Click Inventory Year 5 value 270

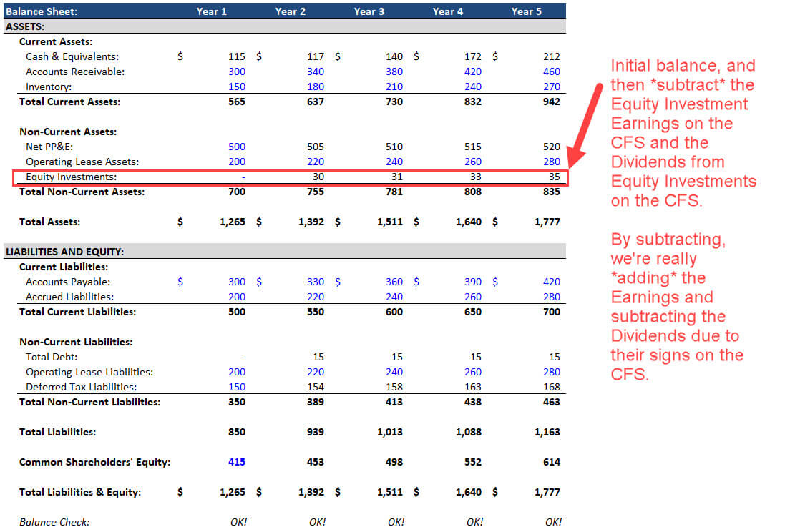pos(552,87)
